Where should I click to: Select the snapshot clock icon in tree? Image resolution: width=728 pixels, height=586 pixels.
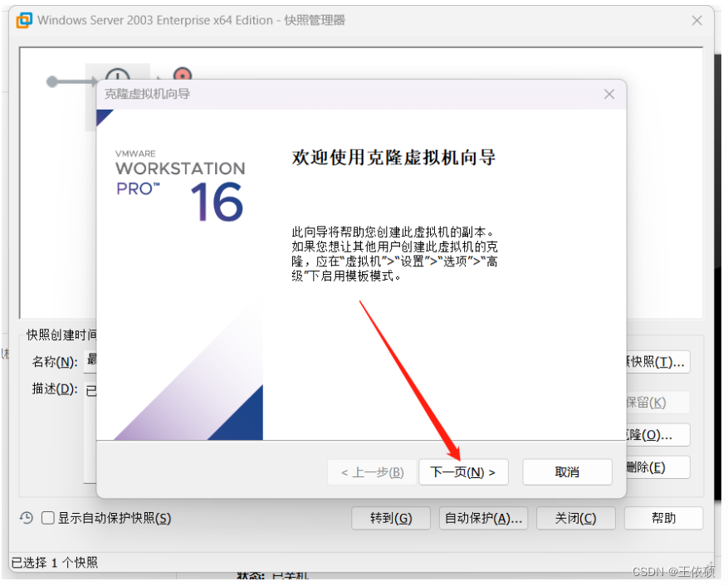click(x=118, y=73)
